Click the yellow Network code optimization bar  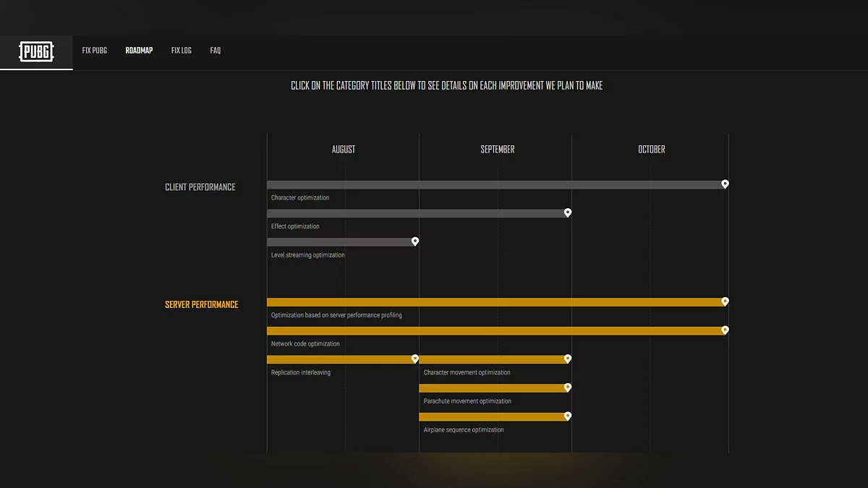point(495,331)
